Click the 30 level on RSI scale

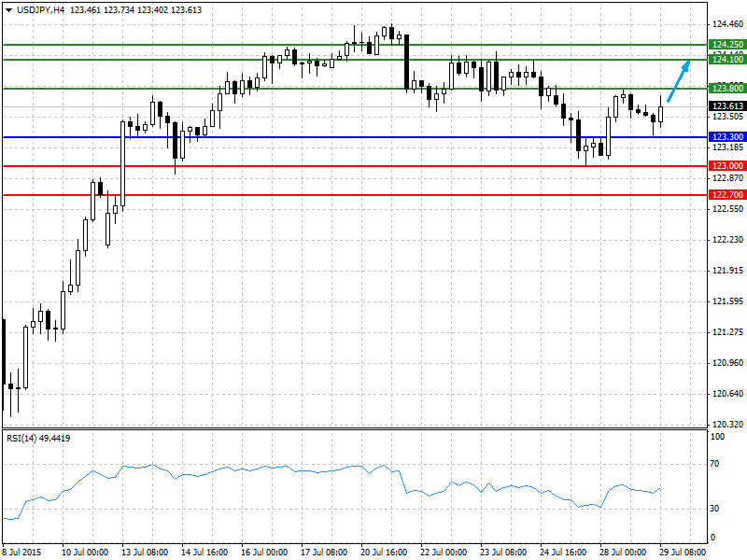(x=714, y=509)
